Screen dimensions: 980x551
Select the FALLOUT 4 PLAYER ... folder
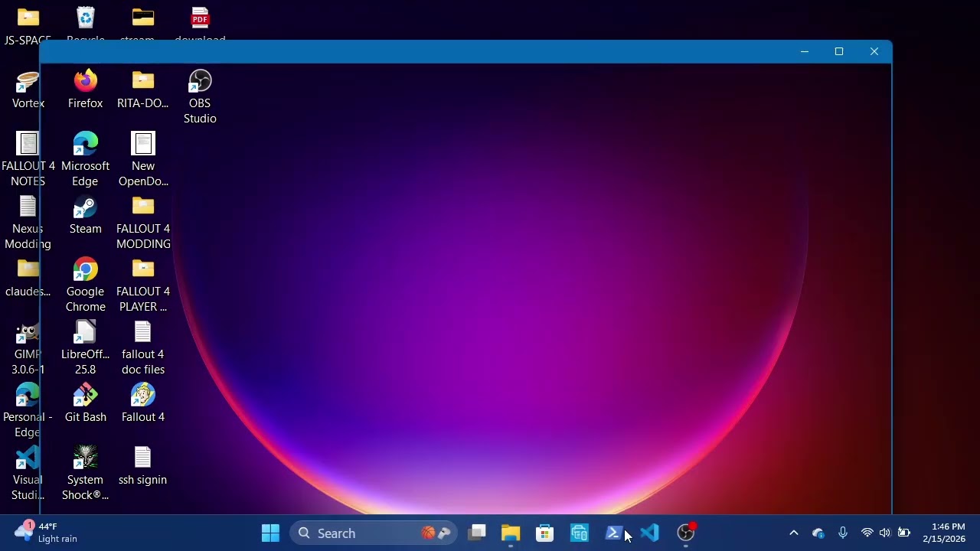142,285
